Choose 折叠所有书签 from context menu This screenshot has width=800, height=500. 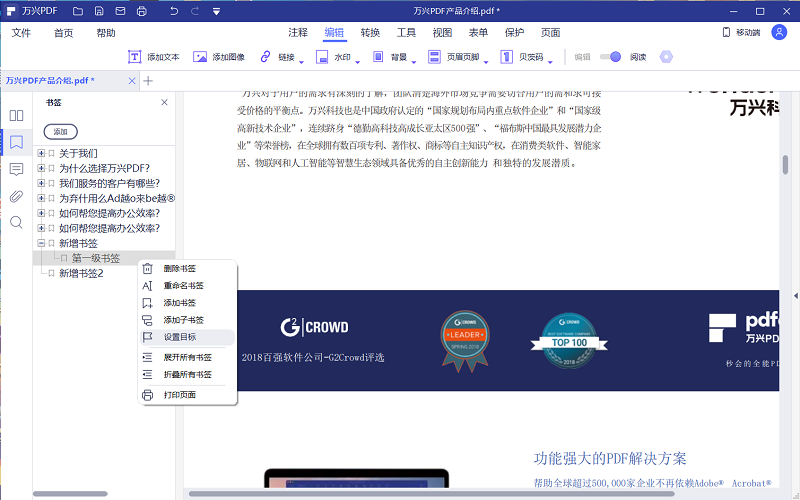pyautogui.click(x=187, y=374)
